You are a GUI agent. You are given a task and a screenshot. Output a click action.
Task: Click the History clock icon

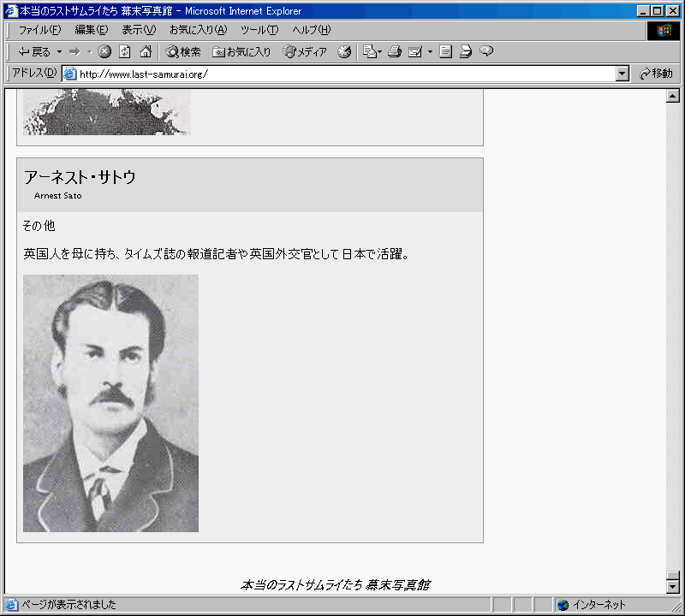pos(344,52)
